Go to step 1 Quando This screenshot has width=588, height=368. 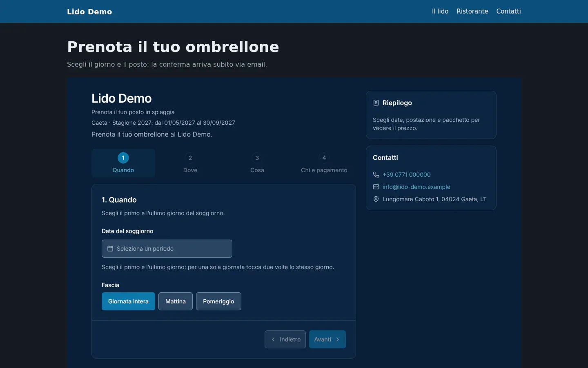click(x=123, y=163)
